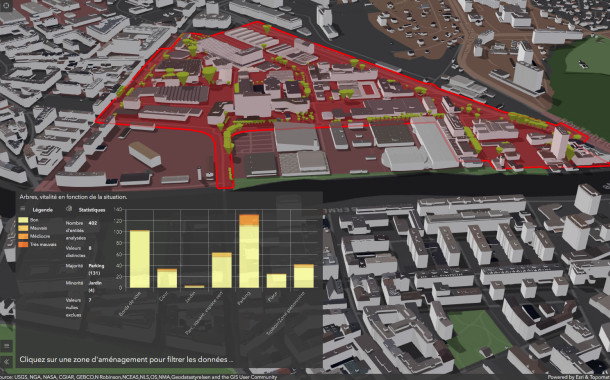
Task: Click the 'Médiocre' legend color swatch
Action: [x=23, y=236]
